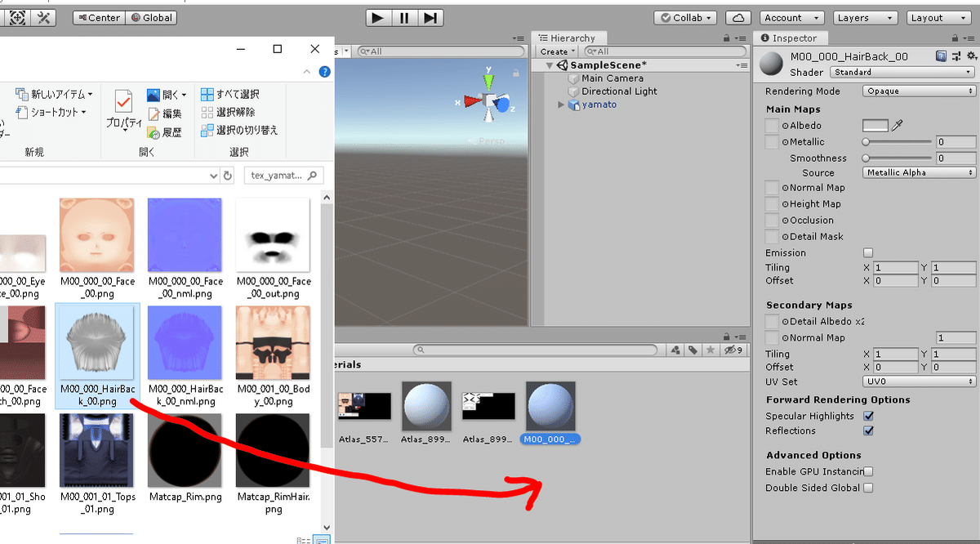Screen dimensions: 980x544
Task: Click the Unity Step button
Action: pyautogui.click(x=430, y=17)
